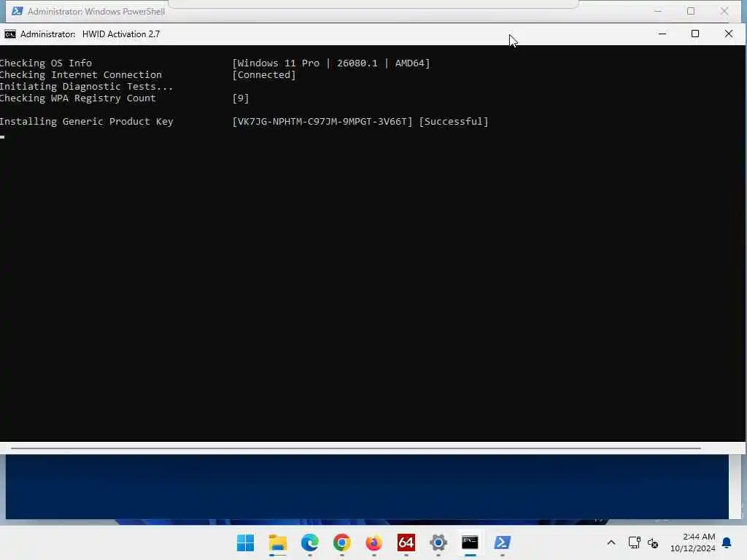Launch Firefox from the taskbar

pyautogui.click(x=374, y=542)
